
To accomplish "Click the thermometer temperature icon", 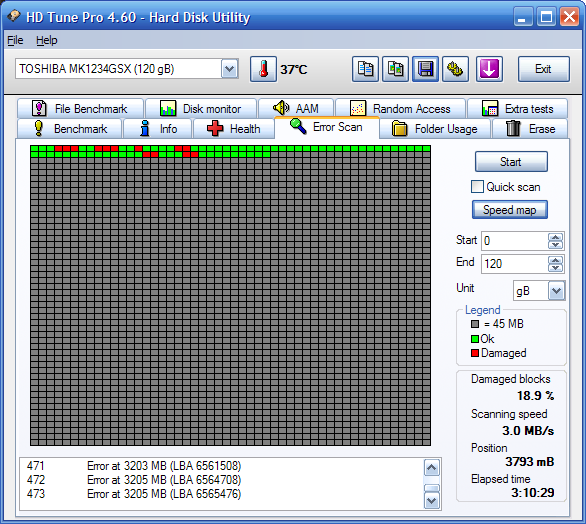I will [x=263, y=69].
